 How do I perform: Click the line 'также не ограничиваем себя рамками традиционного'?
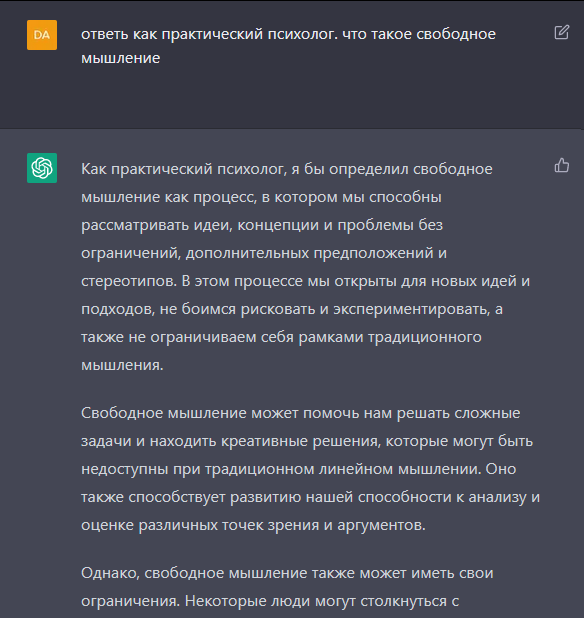pos(281,337)
